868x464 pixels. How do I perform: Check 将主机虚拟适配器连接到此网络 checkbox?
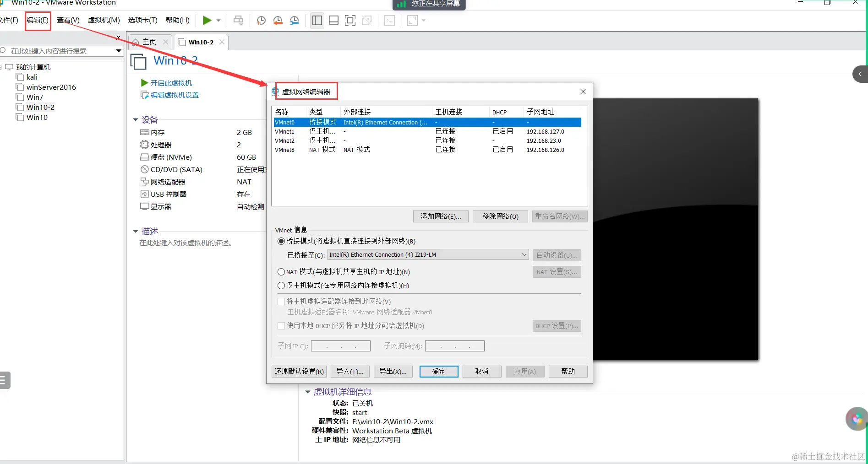[x=281, y=302]
